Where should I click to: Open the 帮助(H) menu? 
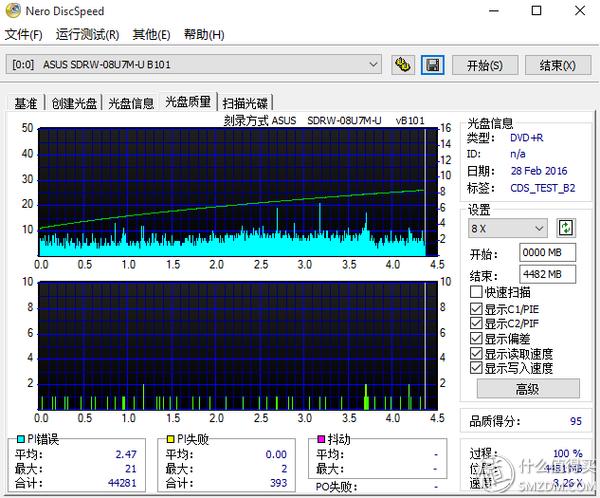coord(204,35)
